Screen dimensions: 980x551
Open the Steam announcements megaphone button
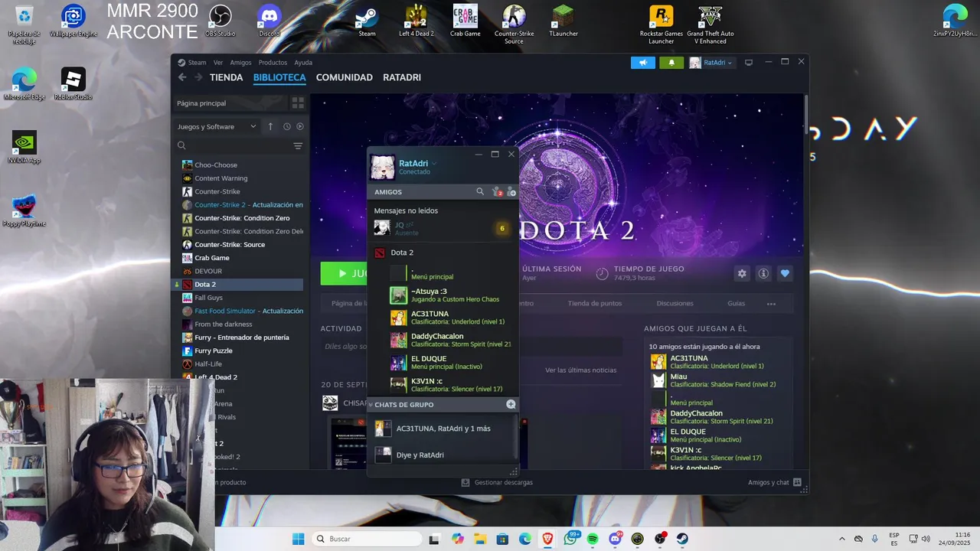pos(643,63)
